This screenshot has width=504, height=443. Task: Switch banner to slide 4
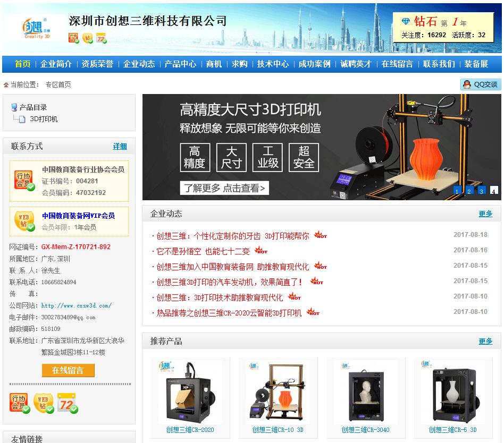[494, 190]
